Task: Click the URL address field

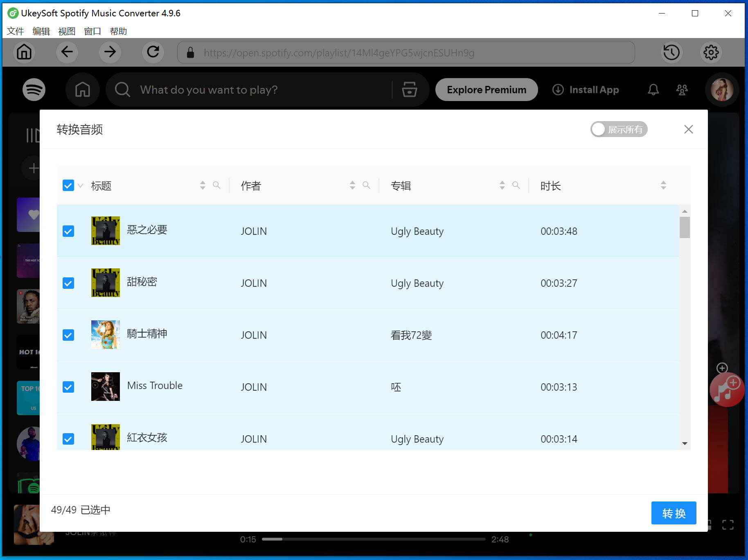Action: [x=406, y=52]
